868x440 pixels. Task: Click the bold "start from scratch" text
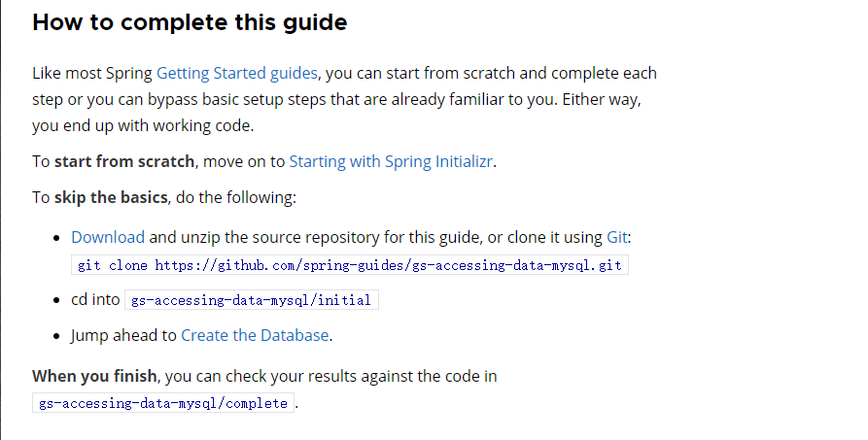pyautogui.click(x=125, y=162)
